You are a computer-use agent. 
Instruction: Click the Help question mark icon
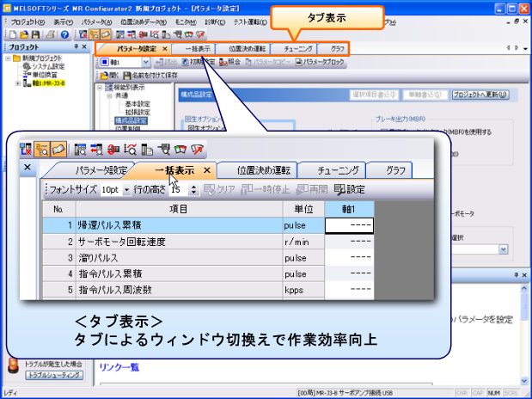64,34
